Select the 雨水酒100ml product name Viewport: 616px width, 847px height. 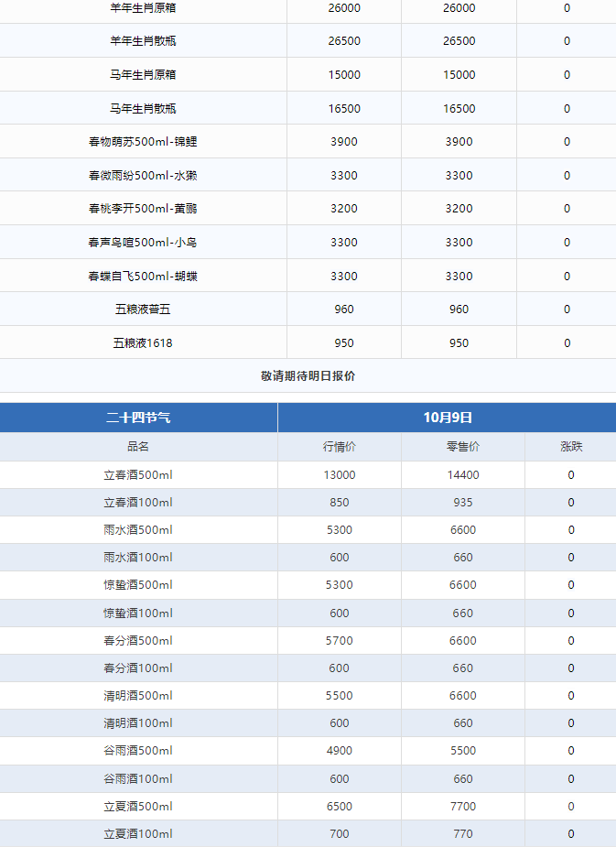tap(138, 558)
